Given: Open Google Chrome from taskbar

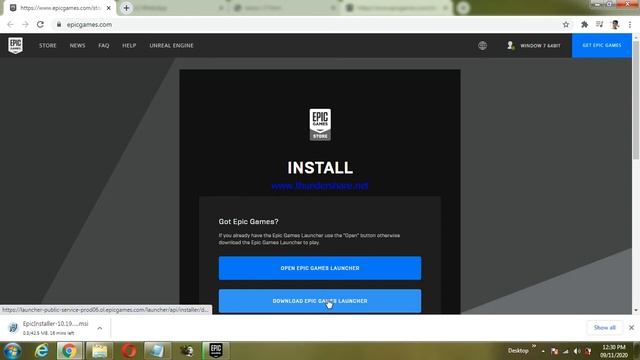Looking at the screenshot, I should pos(69,351).
